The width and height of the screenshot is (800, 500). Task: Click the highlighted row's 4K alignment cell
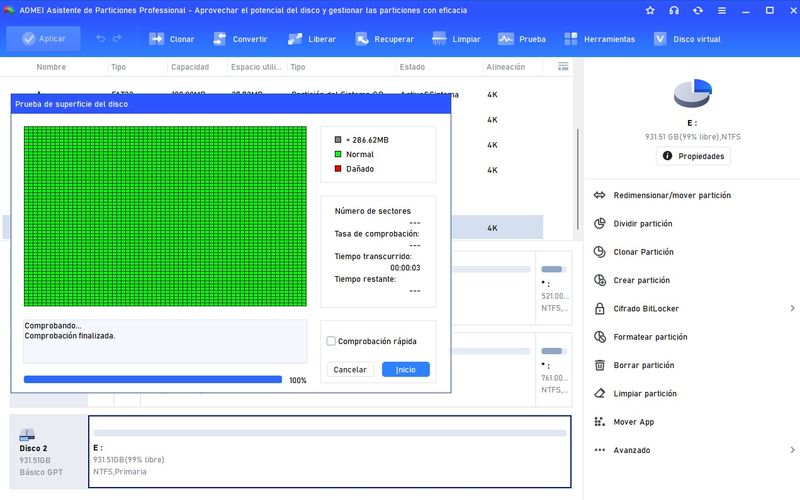pyautogui.click(x=492, y=228)
